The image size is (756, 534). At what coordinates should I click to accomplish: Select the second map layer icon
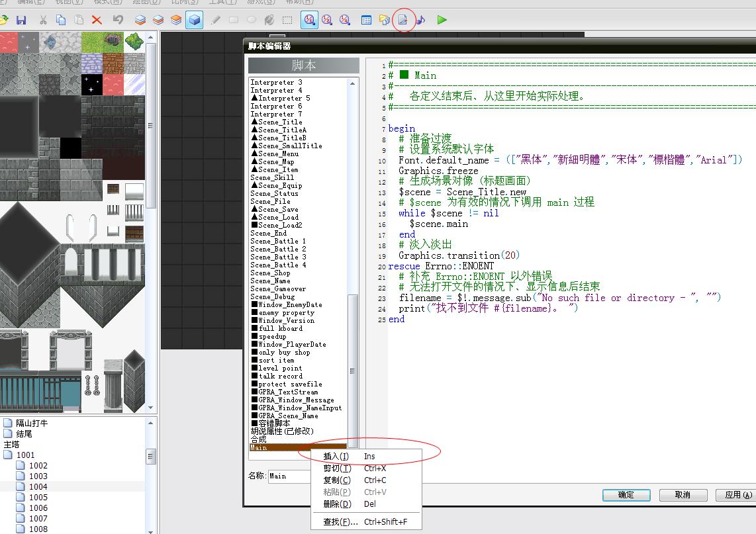tap(158, 21)
